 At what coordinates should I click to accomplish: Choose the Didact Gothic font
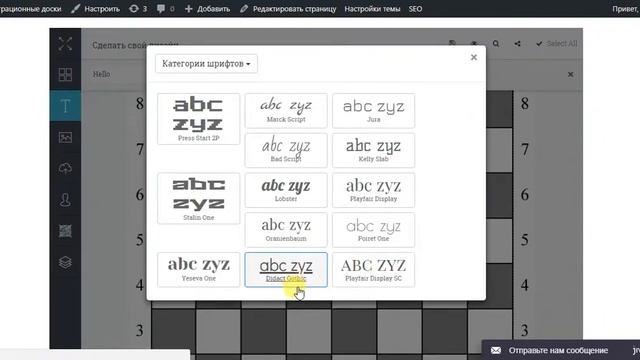[286, 269]
